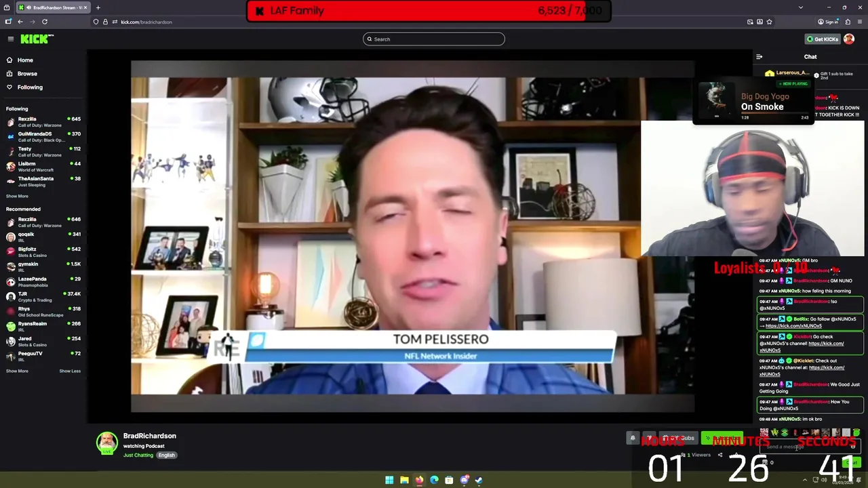The height and width of the screenshot is (488, 868).
Task: Click the green Subscribe button
Action: tap(722, 439)
